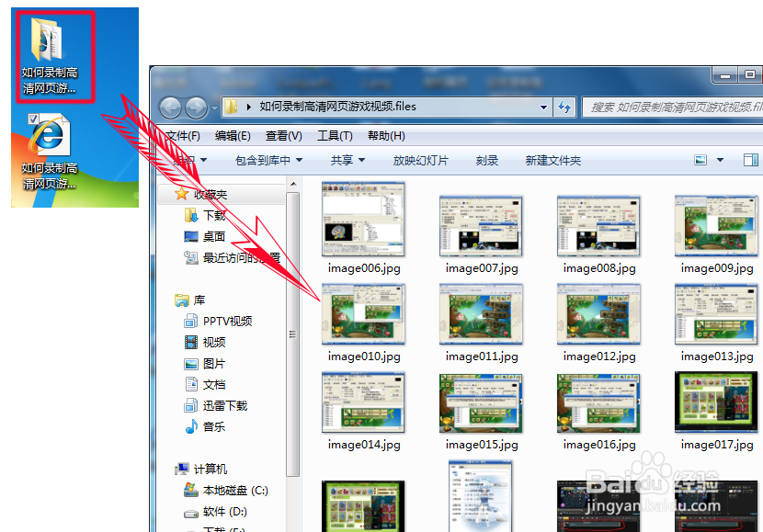Open the 迅雷下载 library icon
Viewport: 763px width, 532px height.
pyautogui.click(x=224, y=405)
